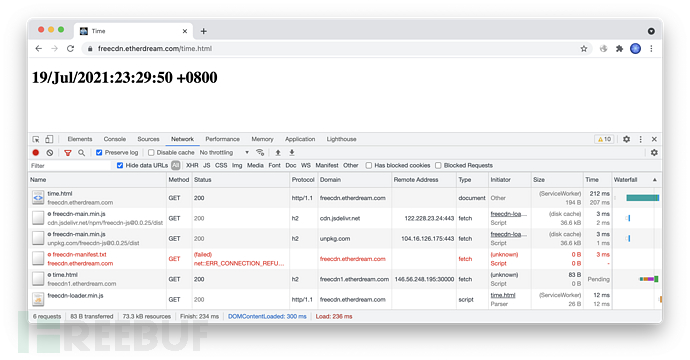Enable the Disable cache checkbox
The width and height of the screenshot is (690, 360).
click(151, 153)
